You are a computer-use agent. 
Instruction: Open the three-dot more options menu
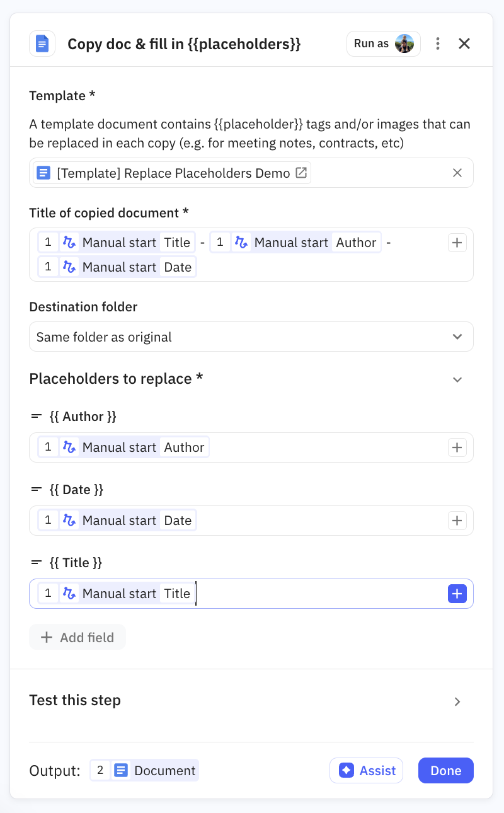[x=438, y=43]
